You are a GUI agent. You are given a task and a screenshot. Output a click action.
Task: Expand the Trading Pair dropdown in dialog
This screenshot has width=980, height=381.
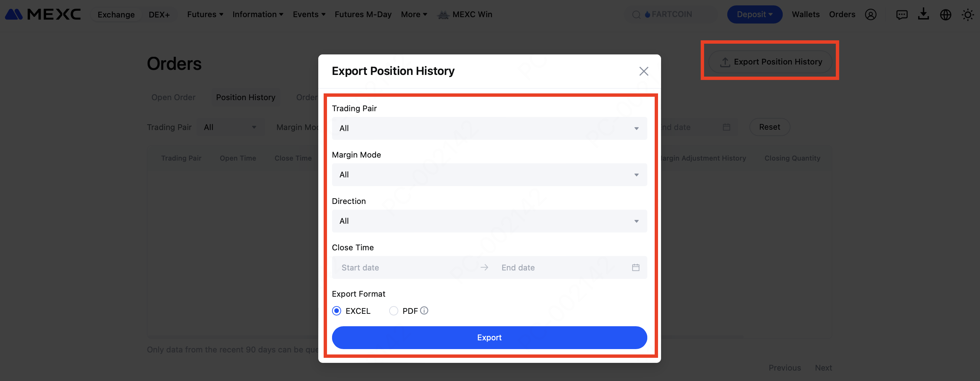[489, 128]
